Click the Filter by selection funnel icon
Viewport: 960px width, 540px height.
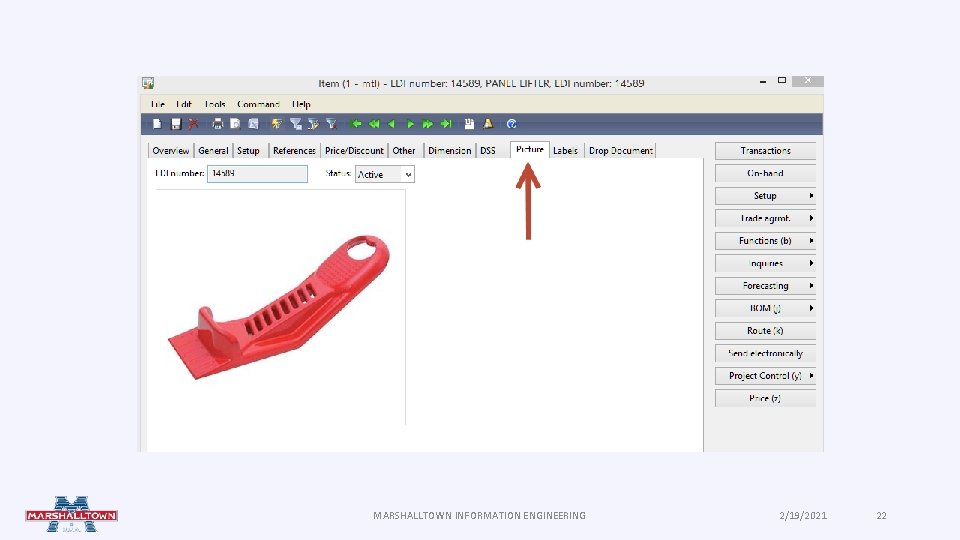tap(296, 124)
